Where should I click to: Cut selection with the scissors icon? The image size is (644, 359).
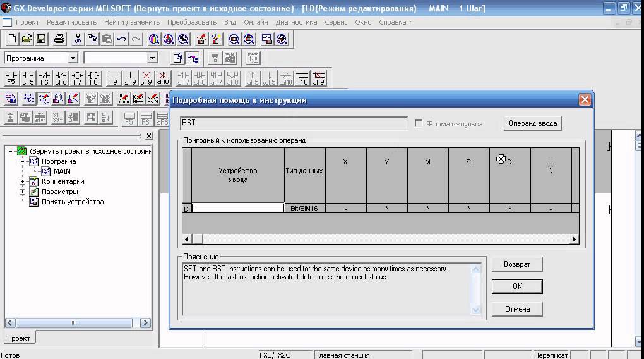pos(77,39)
